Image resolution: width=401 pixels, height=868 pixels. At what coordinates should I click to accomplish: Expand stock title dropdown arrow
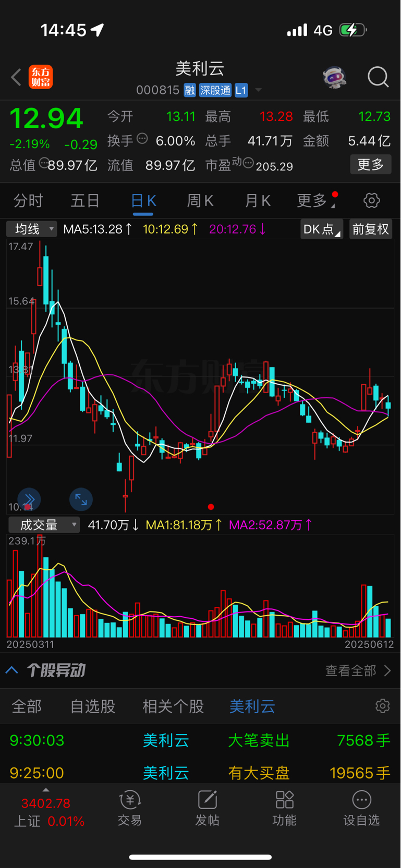258,91
